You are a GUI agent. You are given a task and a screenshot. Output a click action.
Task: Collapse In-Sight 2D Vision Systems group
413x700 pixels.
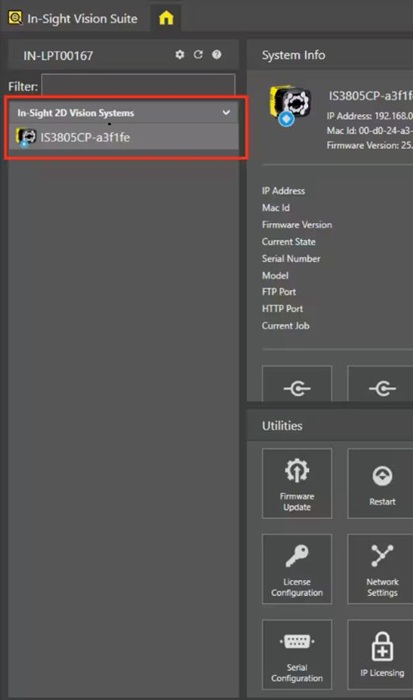point(226,112)
